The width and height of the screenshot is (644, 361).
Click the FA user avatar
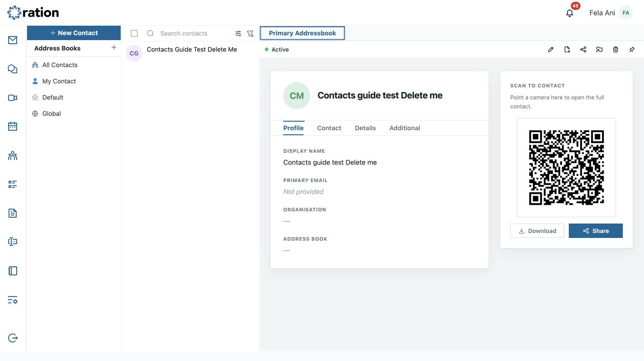point(626,13)
